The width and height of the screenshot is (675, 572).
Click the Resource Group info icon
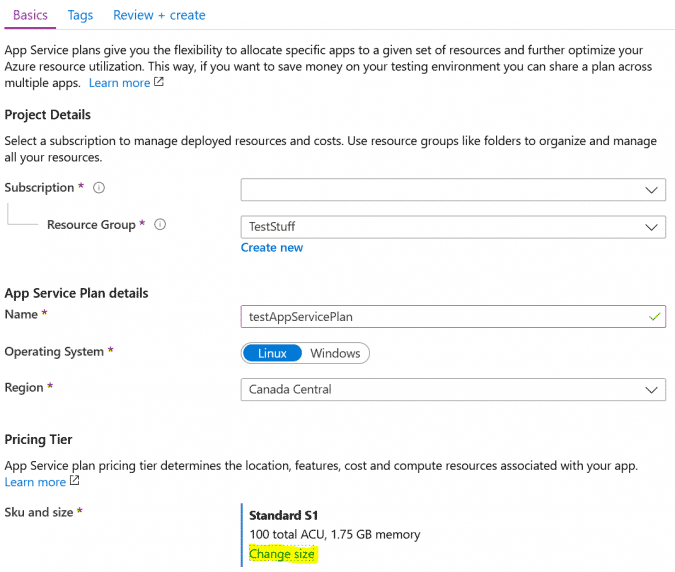click(x=160, y=225)
